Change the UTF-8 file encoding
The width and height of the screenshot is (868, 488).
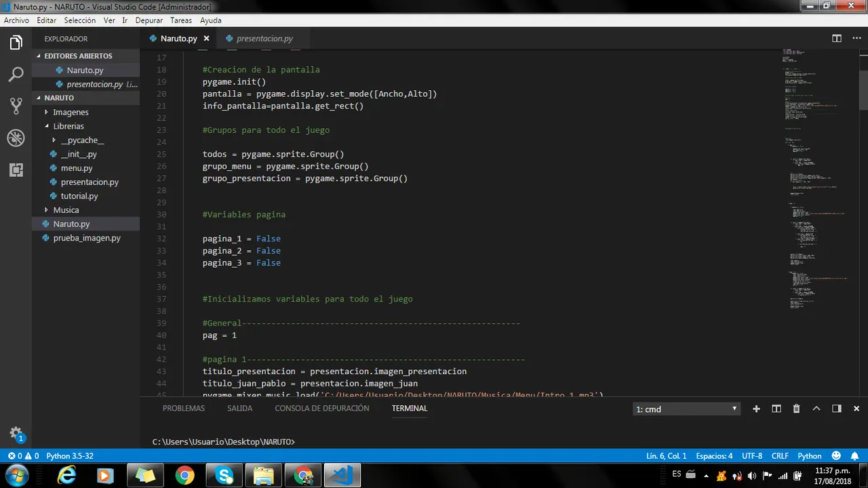pyautogui.click(x=752, y=456)
